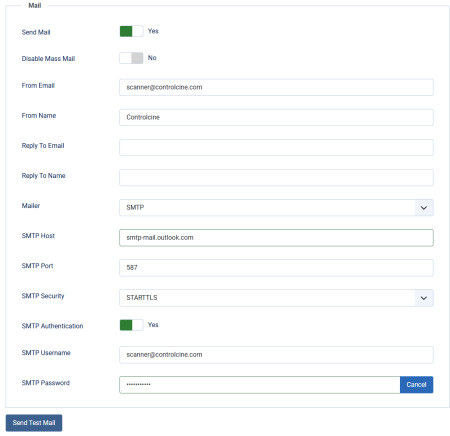This screenshot has height=436, width=450.
Task: Select the SMTP Host text field
Action: (x=276, y=238)
